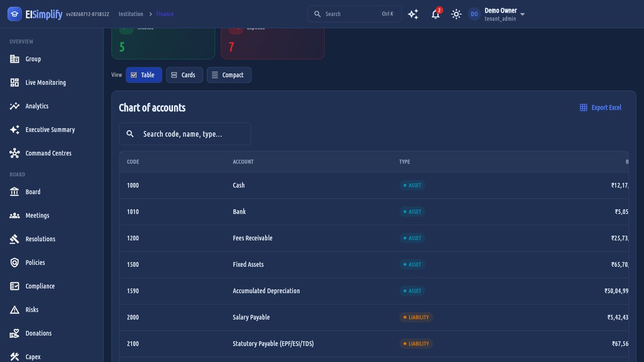Viewport: 644px width, 362px height.
Task: Sort by the TYPE column header
Action: 404,162
